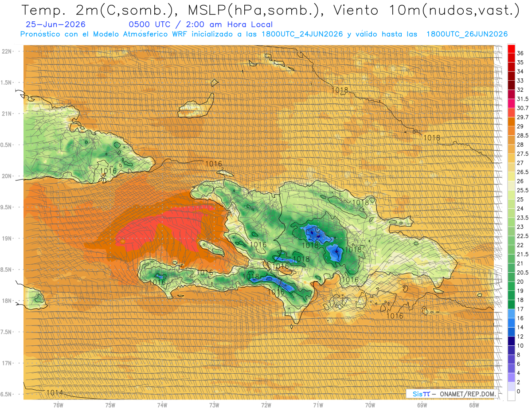Click the legend value '14'
The image size is (532, 411).
pos(520,327)
